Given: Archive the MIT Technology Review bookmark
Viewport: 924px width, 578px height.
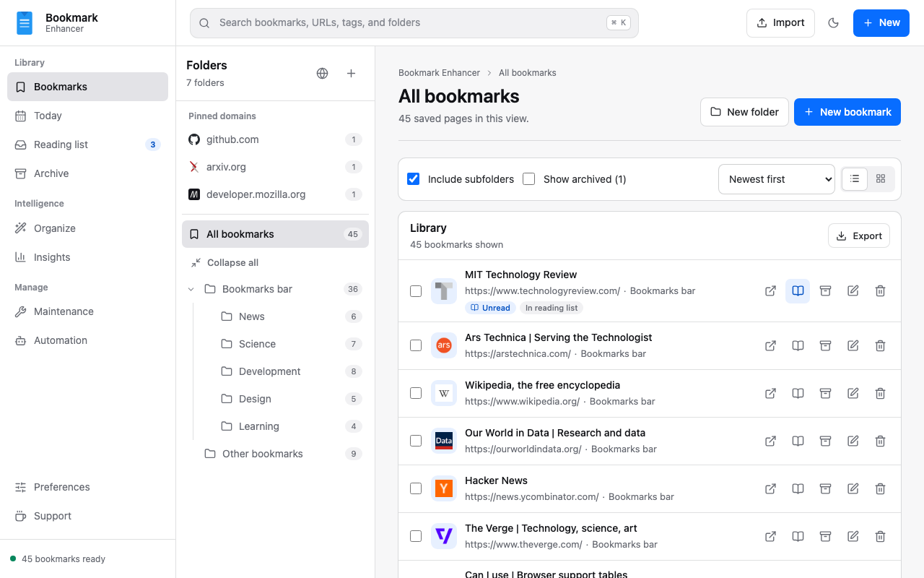Looking at the screenshot, I should 825,290.
